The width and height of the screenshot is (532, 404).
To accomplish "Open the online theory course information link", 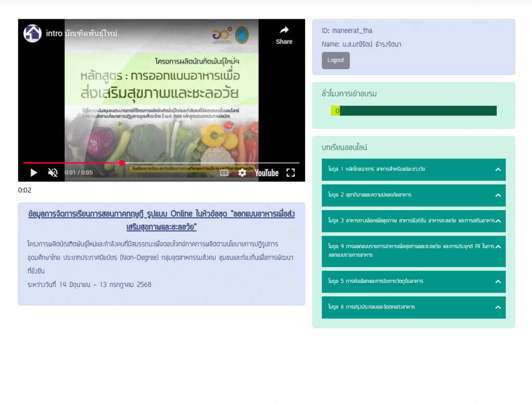I will 162,220.
